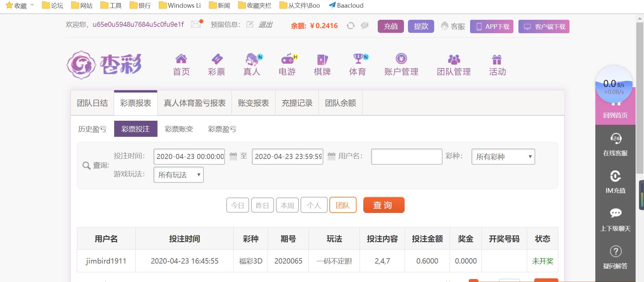Screen dimensions: 644x282
Task: Switch to 彩票报表 tab
Action: pos(136,103)
